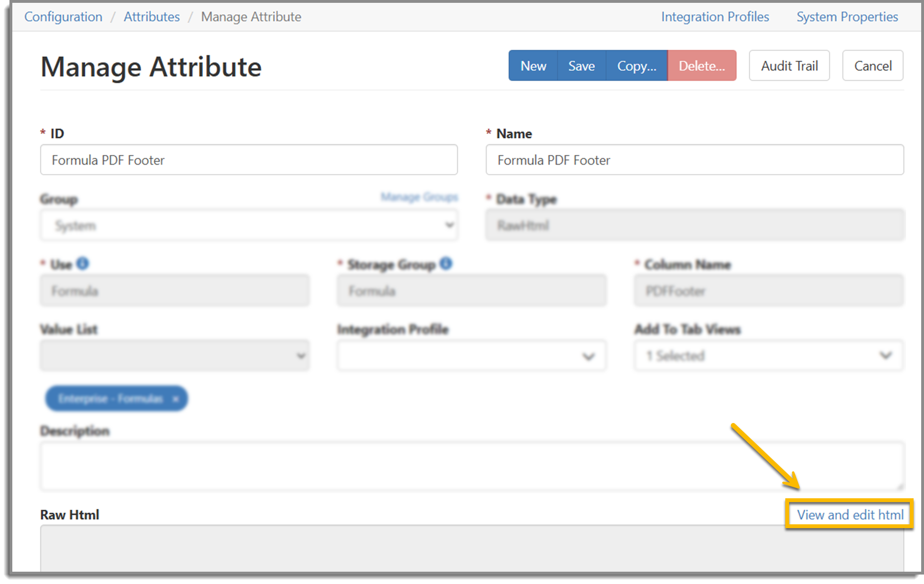
Task: Open Integration Profiles page
Action: 715,17
